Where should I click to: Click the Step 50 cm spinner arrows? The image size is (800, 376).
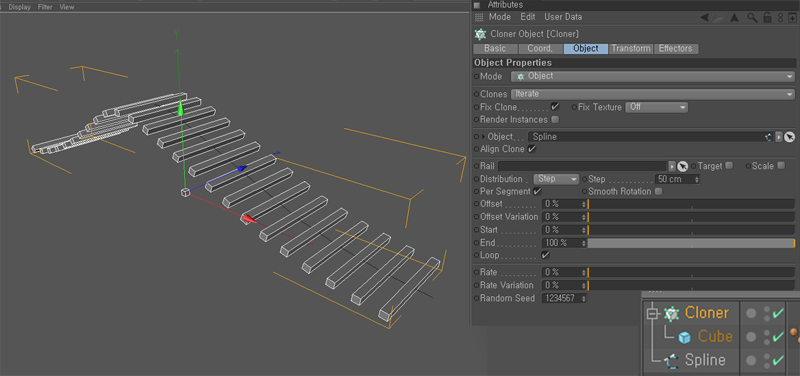[697, 180]
